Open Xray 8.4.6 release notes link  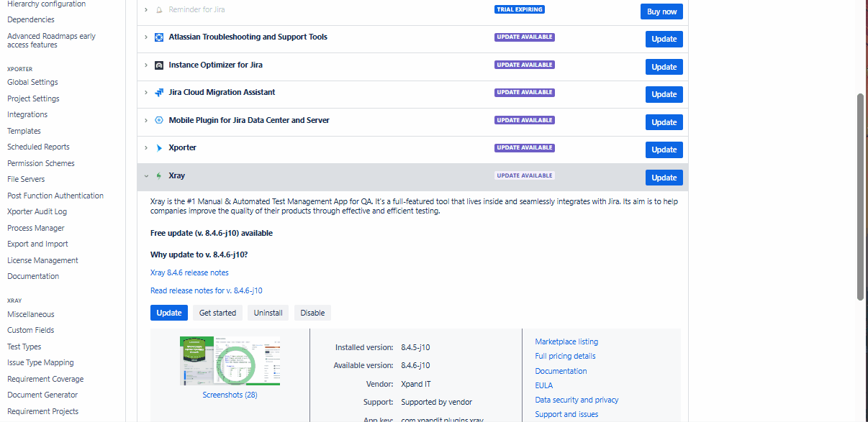(189, 272)
